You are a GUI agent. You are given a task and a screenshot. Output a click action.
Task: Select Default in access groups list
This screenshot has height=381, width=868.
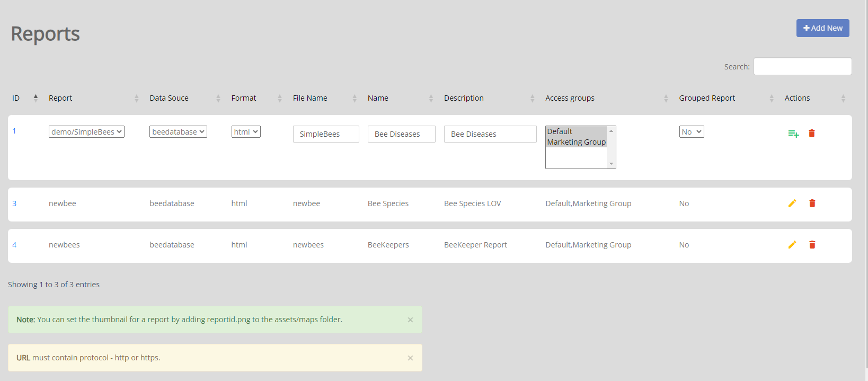tap(577, 131)
